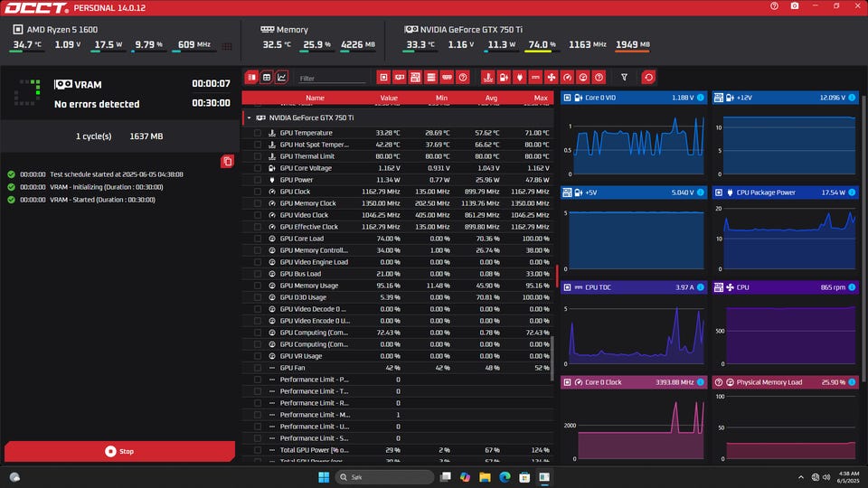Screen dimensions: 868x488
Task: Toggle unknown sensor type filter icon
Action: pyautogui.click(x=599, y=78)
